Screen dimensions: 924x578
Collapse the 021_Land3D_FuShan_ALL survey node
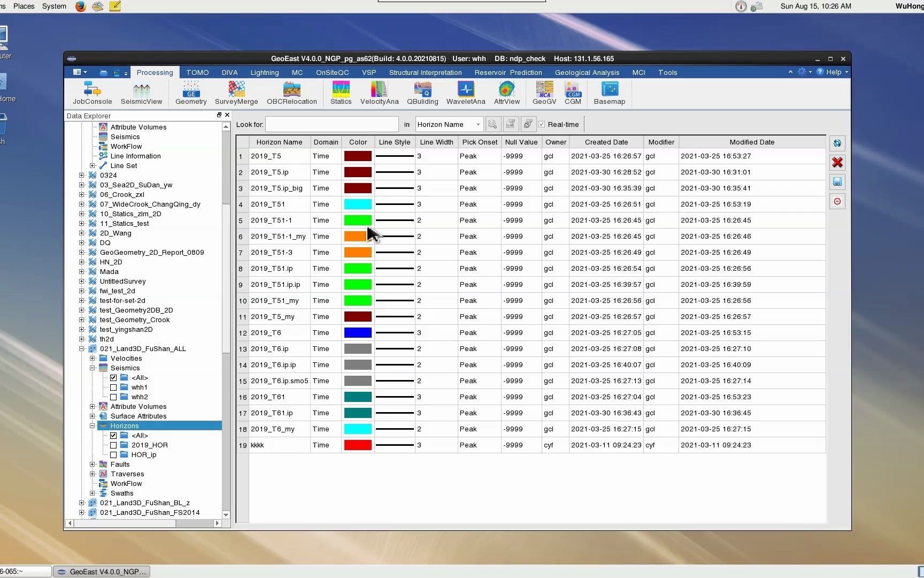point(82,349)
